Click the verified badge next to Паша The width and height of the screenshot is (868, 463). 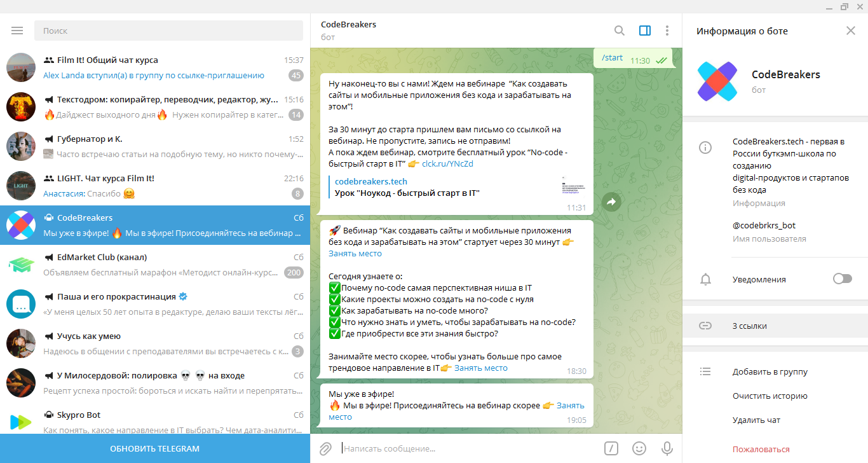pos(183,296)
